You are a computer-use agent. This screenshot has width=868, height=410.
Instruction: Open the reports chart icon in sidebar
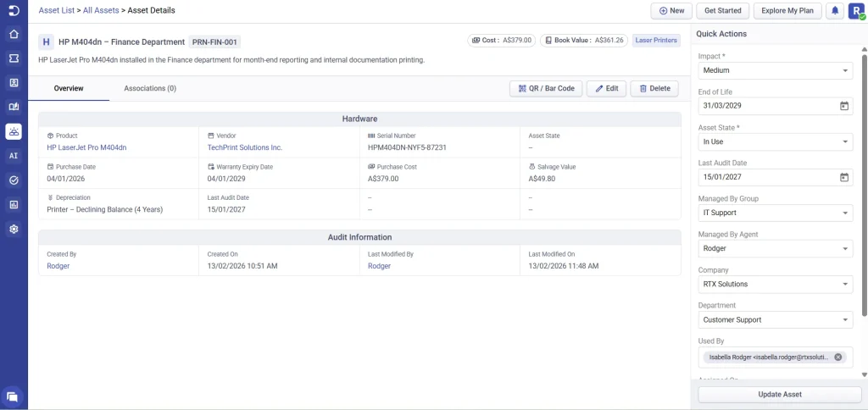tap(14, 204)
